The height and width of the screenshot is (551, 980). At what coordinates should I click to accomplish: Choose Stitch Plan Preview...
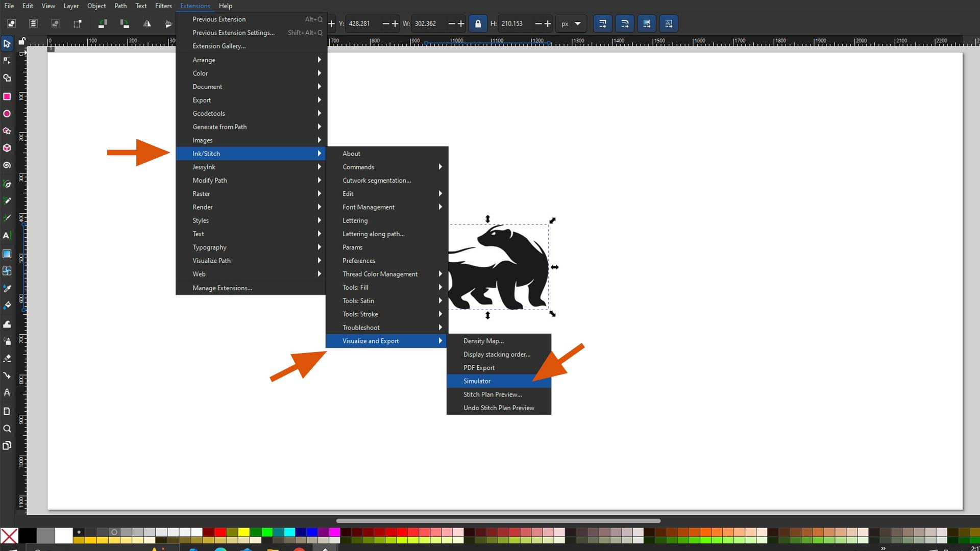(499, 394)
